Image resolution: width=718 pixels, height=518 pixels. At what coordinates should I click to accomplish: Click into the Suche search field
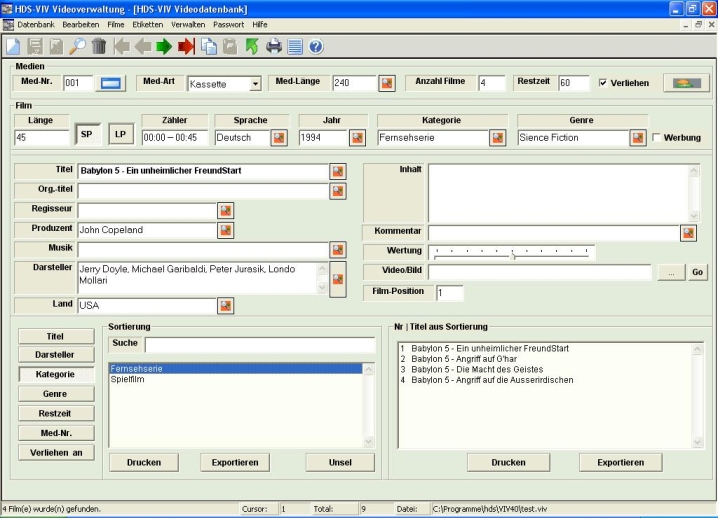259,344
